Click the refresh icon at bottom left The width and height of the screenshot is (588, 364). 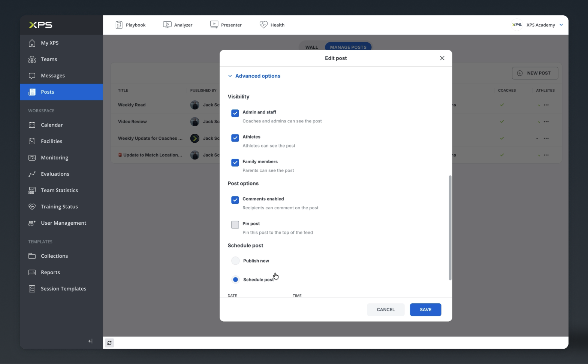(109, 343)
